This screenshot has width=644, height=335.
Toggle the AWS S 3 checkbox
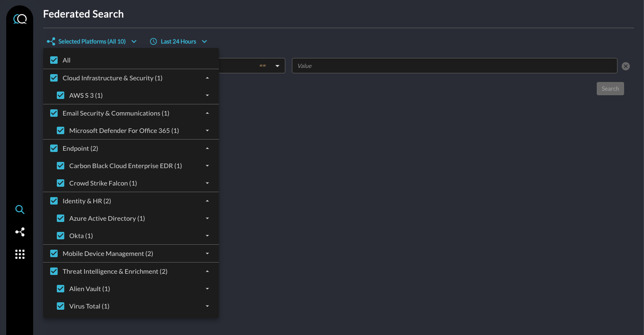[x=61, y=95]
